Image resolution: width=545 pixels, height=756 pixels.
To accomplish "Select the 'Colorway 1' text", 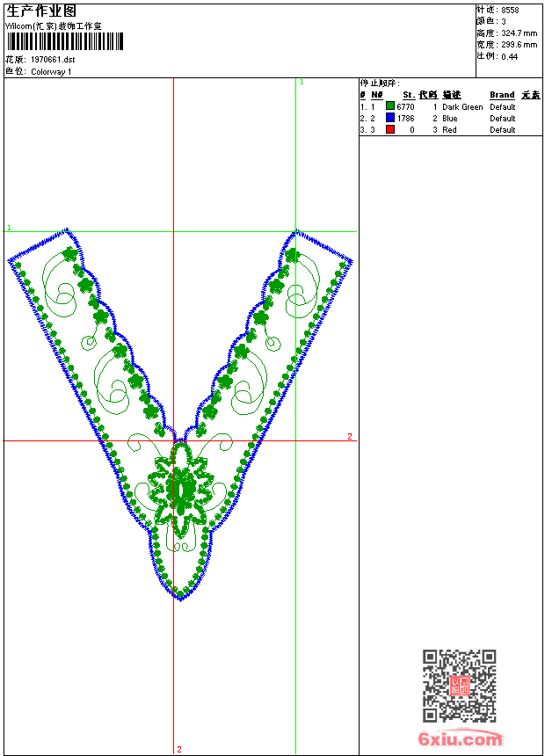I will (51, 72).
